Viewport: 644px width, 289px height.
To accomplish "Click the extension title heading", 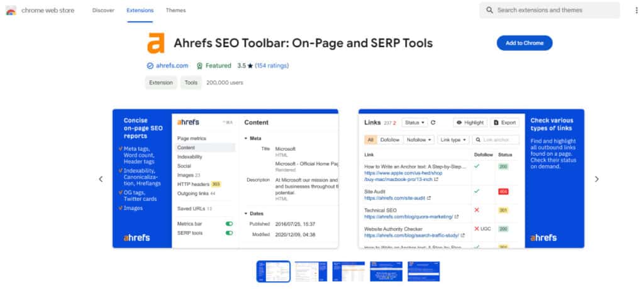I will tap(303, 43).
